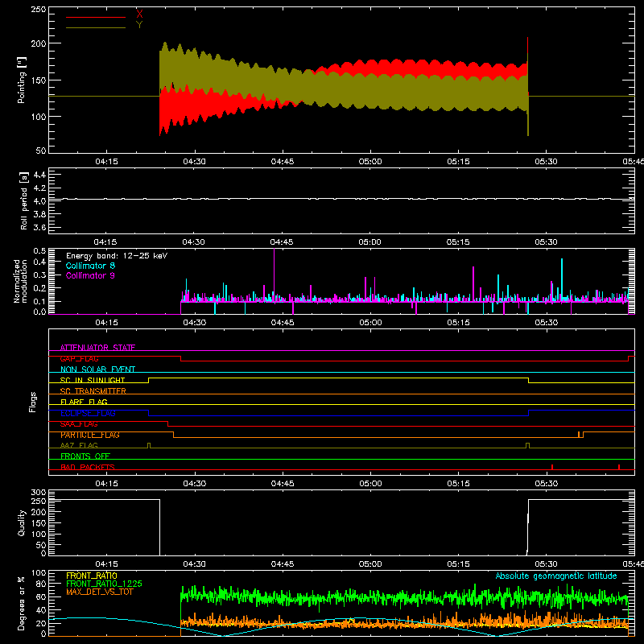
Task: Select the olive Y legend line
Action: pyautogui.click(x=96, y=27)
